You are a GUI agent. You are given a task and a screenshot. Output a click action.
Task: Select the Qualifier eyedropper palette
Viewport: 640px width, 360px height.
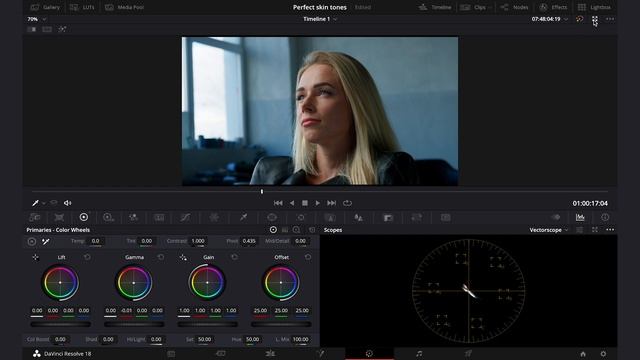pyautogui.click(x=243, y=218)
